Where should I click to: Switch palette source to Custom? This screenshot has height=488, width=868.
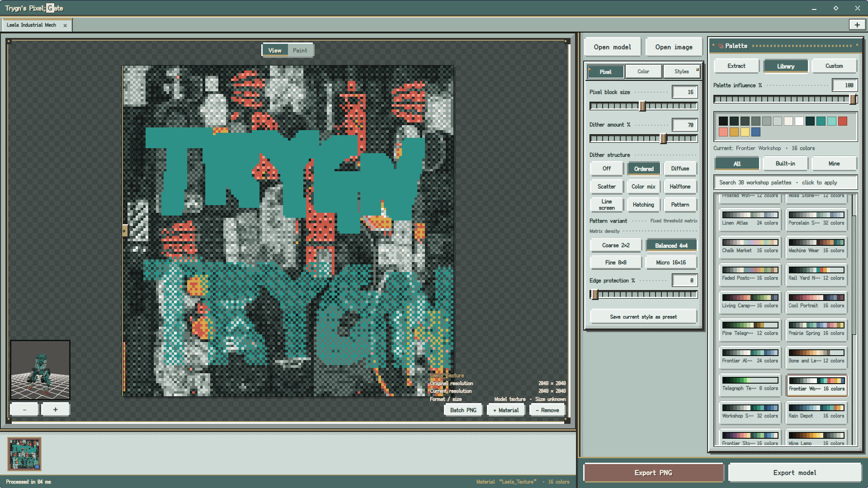tap(834, 66)
